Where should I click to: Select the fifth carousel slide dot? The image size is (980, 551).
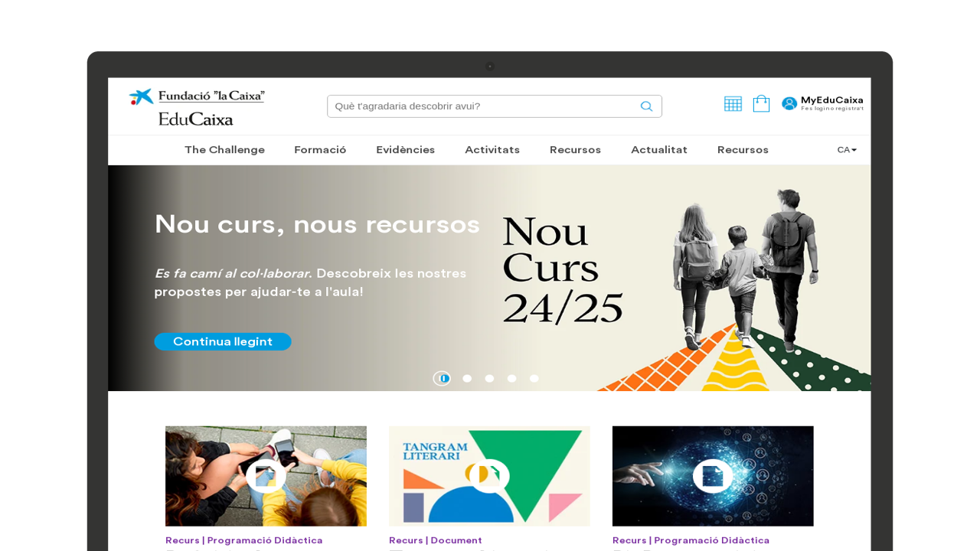[x=534, y=378]
